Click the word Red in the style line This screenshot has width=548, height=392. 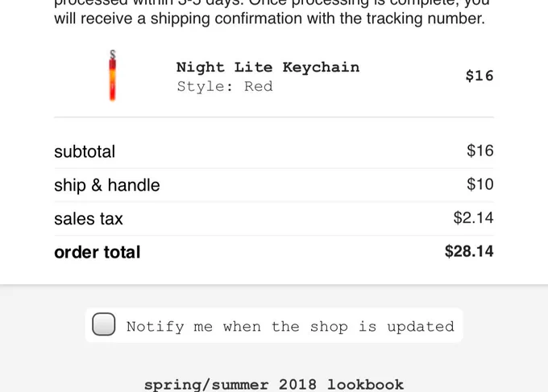click(x=258, y=86)
